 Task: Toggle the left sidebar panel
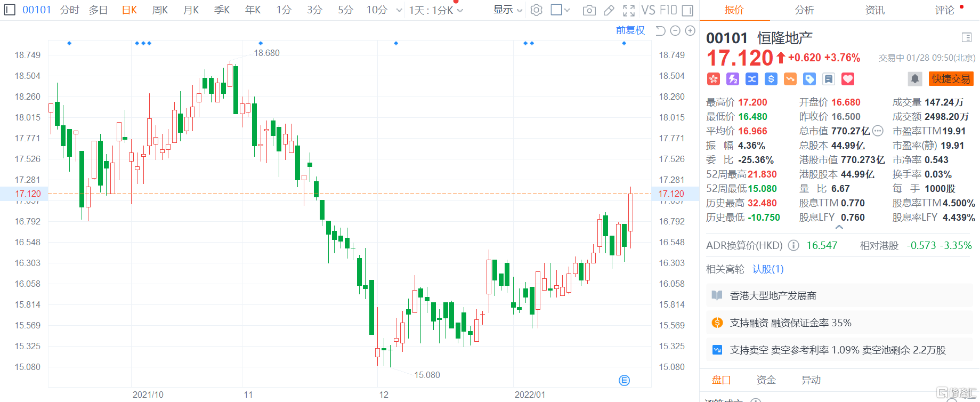(10, 10)
